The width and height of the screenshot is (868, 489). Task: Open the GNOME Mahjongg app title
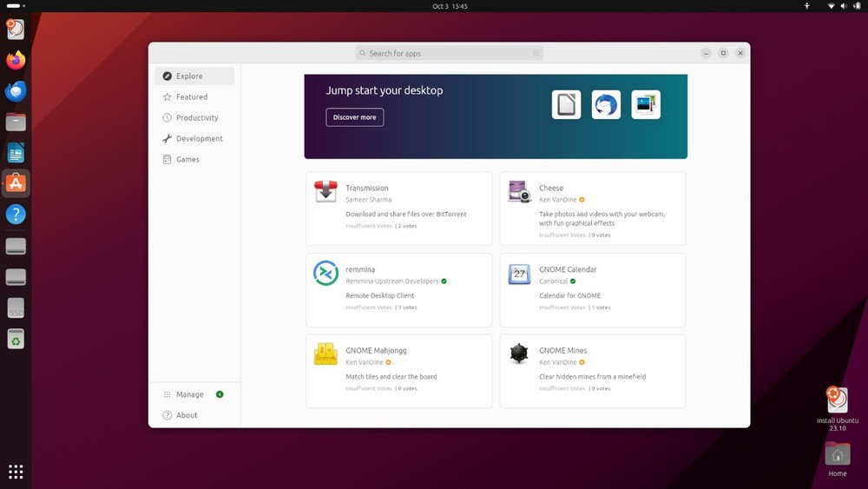tap(377, 351)
